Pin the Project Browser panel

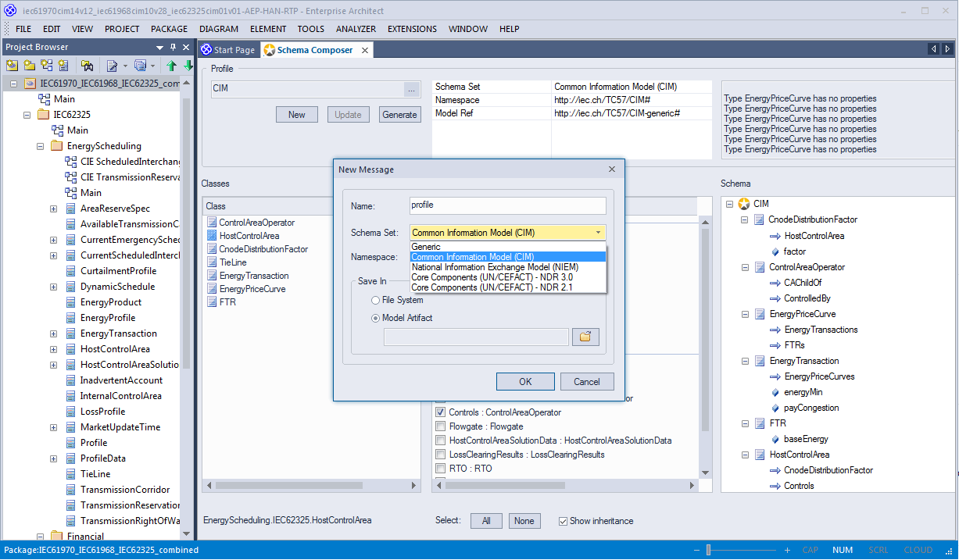(x=173, y=47)
